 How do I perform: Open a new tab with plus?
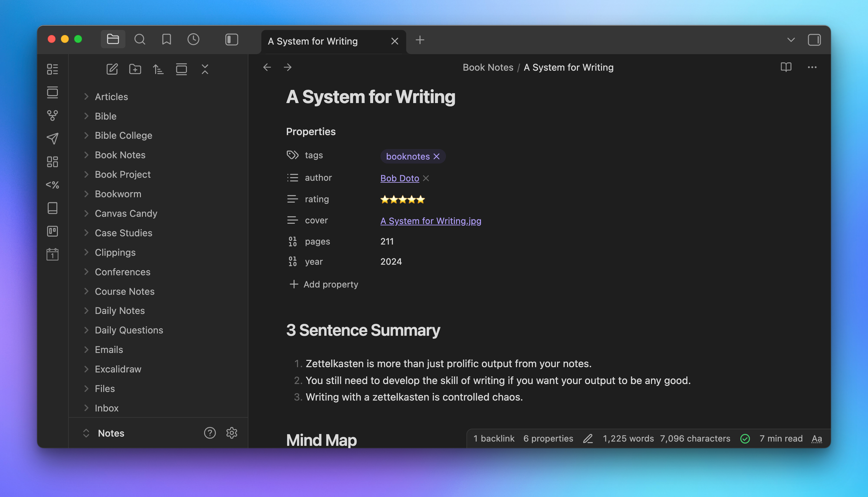pos(420,40)
